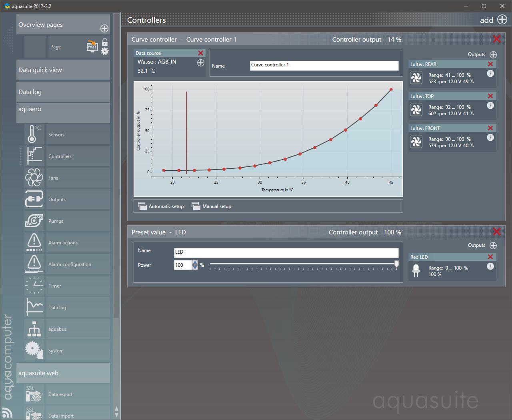Click the Lüfter: FRONT fan icon

point(416,142)
